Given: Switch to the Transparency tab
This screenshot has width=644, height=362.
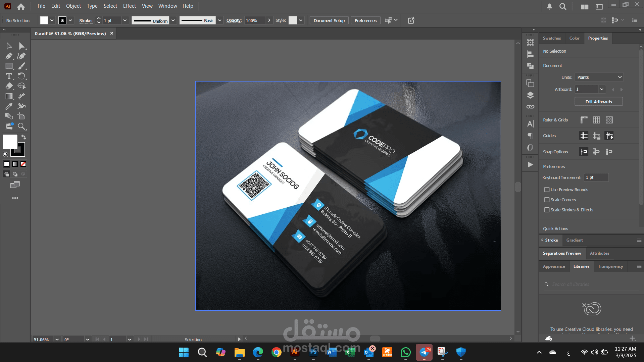Looking at the screenshot, I should pos(610,266).
